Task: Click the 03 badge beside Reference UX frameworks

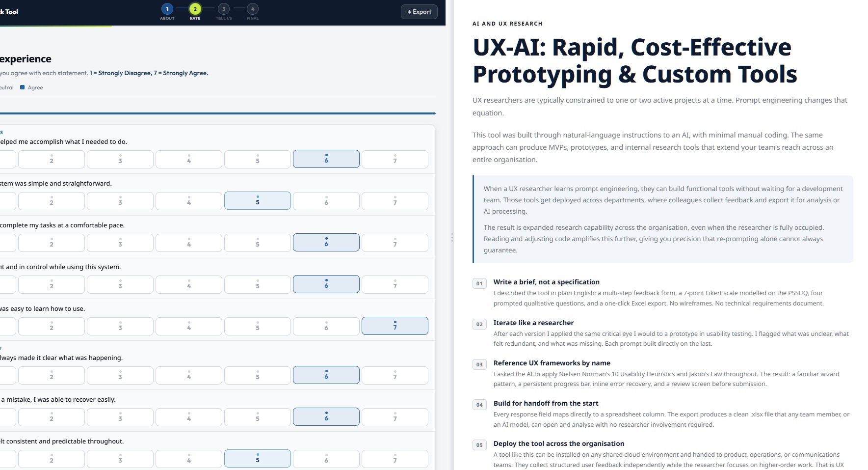Action: point(479,364)
